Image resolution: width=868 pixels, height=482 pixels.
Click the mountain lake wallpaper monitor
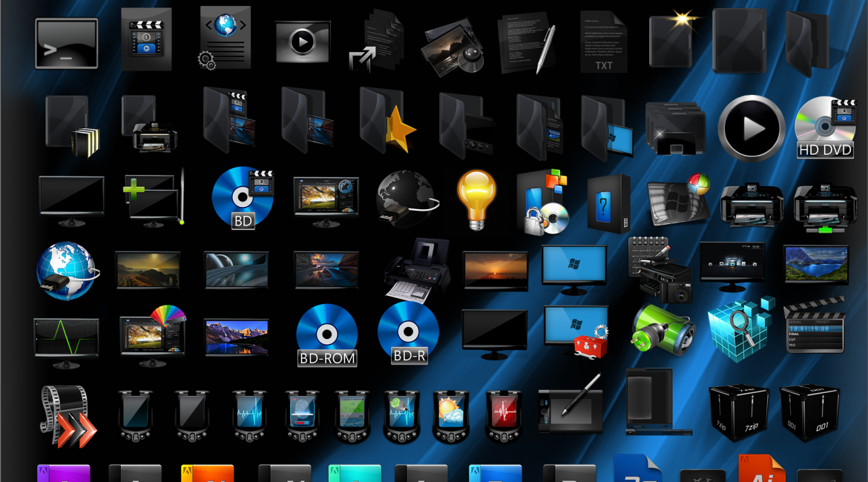point(236,337)
